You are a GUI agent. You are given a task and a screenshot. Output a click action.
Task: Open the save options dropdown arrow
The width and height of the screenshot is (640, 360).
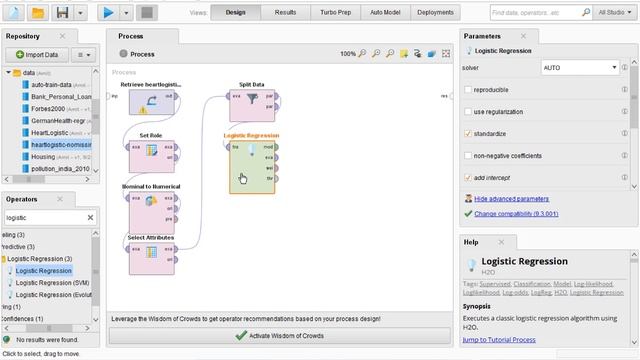coord(80,13)
